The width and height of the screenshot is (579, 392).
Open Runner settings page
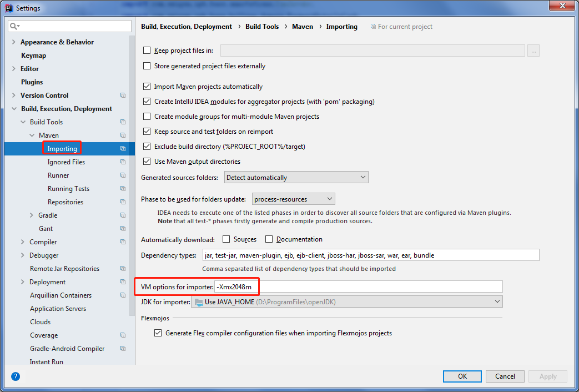pos(58,175)
